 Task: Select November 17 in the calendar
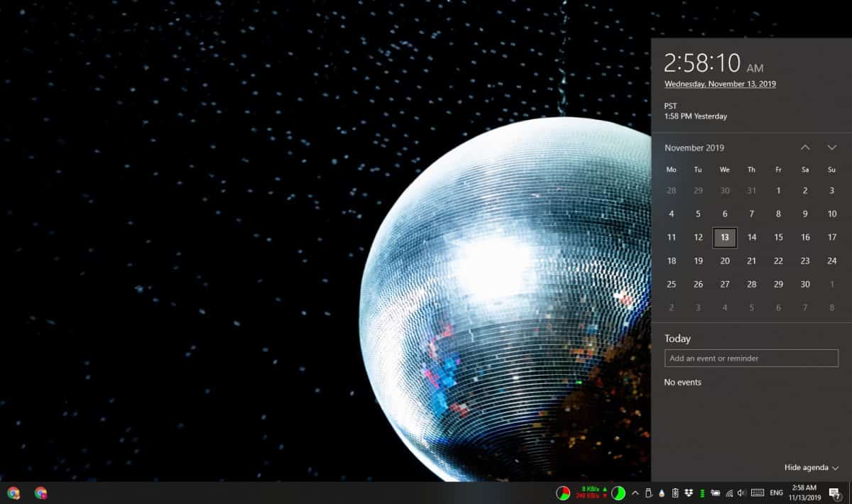point(832,238)
